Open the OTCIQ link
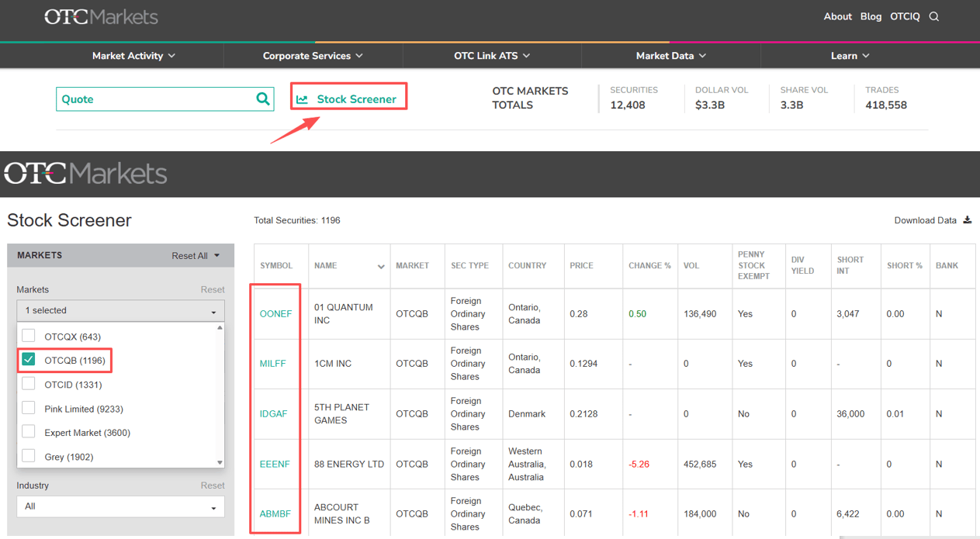Screen dimensions: 980x539 coord(905,16)
